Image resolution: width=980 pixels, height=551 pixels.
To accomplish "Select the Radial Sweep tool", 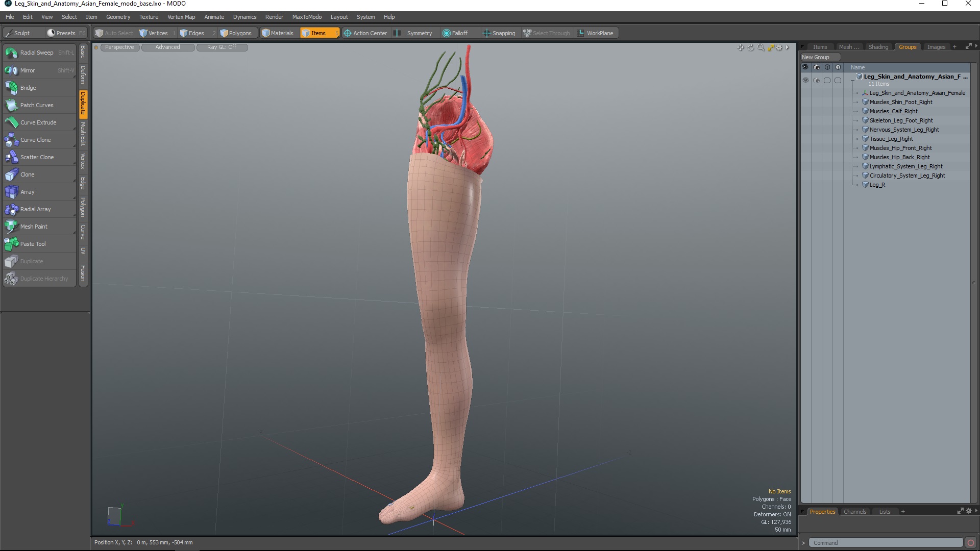I will 37,53.
